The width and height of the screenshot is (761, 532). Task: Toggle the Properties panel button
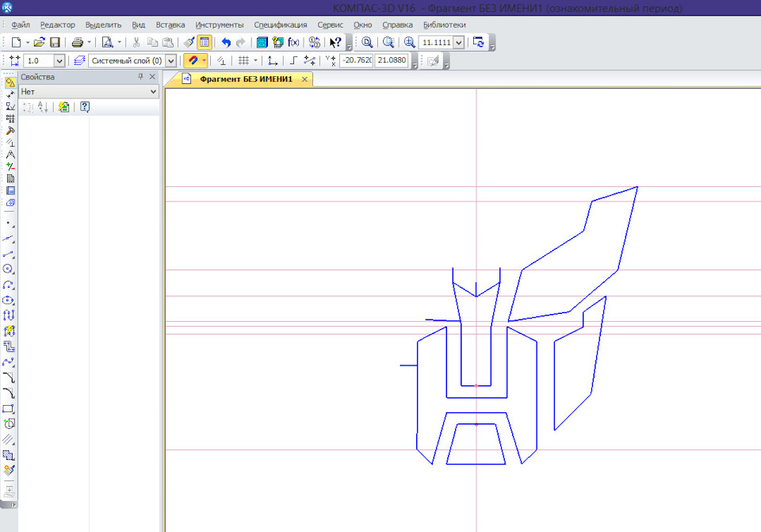click(x=205, y=43)
